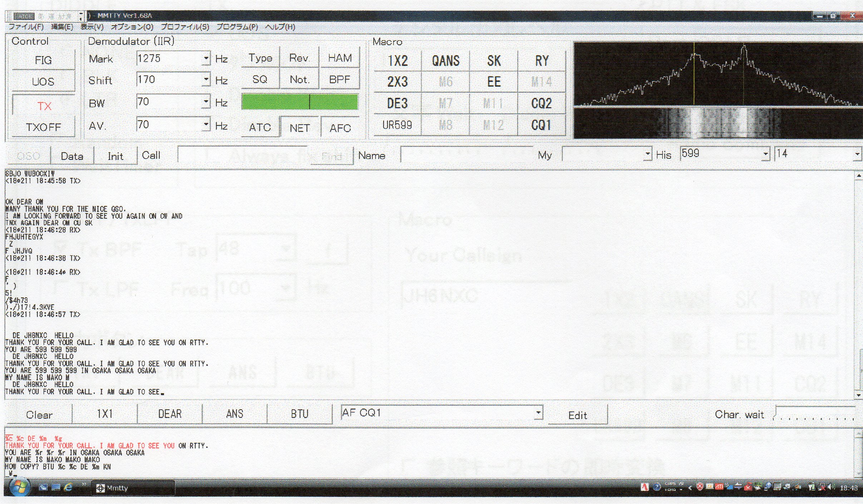Open the ヘルプ(H) menu
The image size is (863, 504).
click(280, 27)
